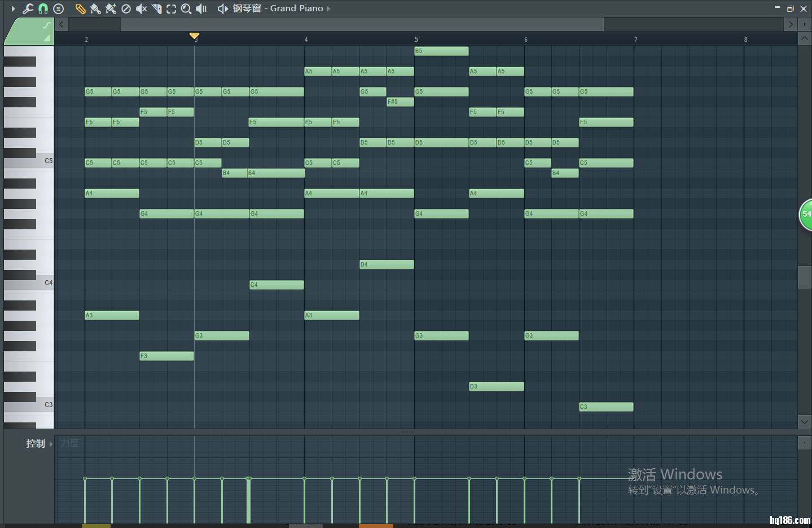The image size is (812, 528).
Task: Click the C5 piano key
Action: click(29, 162)
